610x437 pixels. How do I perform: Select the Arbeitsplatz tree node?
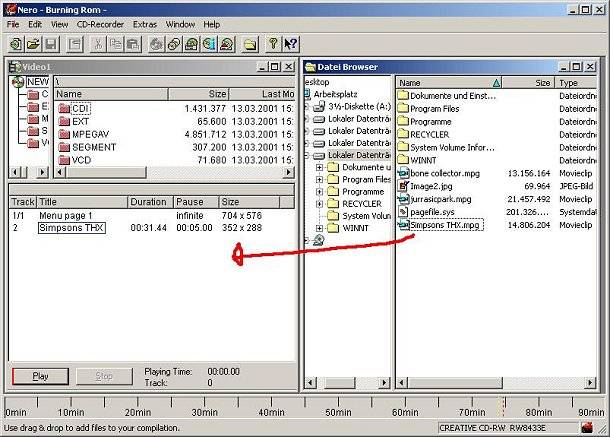coord(335,94)
